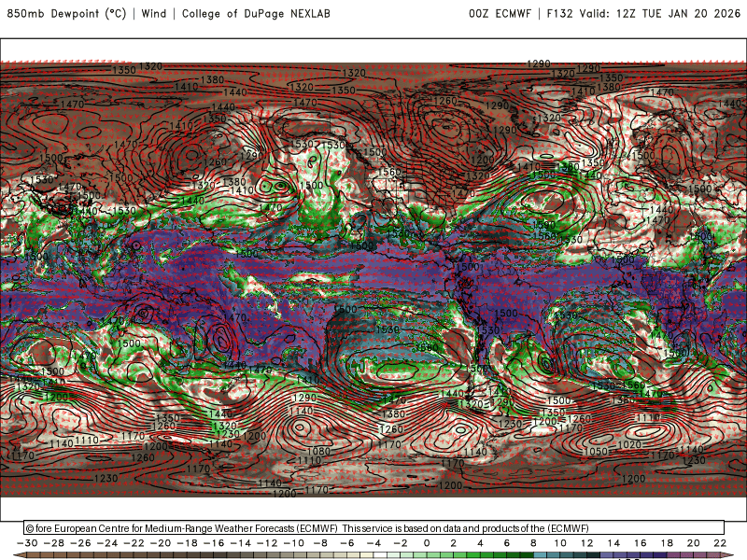Image resolution: width=747 pixels, height=560 pixels.
Task: Click the -10 value on the color scale
Action: point(294,543)
